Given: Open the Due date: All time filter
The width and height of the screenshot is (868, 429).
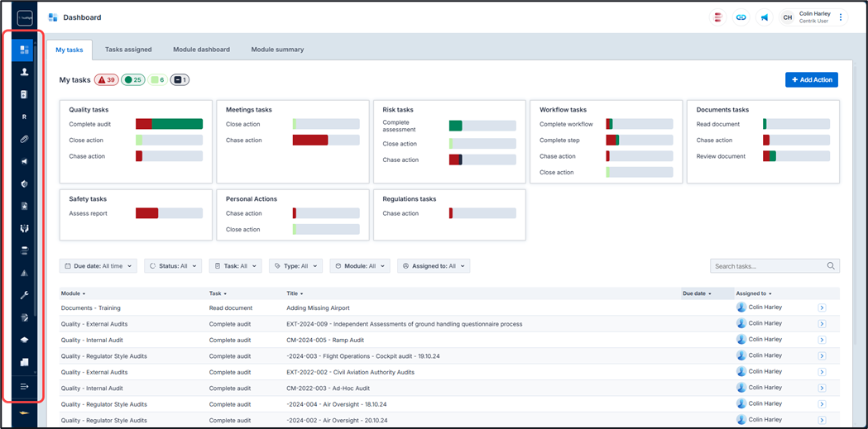Looking at the screenshot, I should (x=98, y=266).
